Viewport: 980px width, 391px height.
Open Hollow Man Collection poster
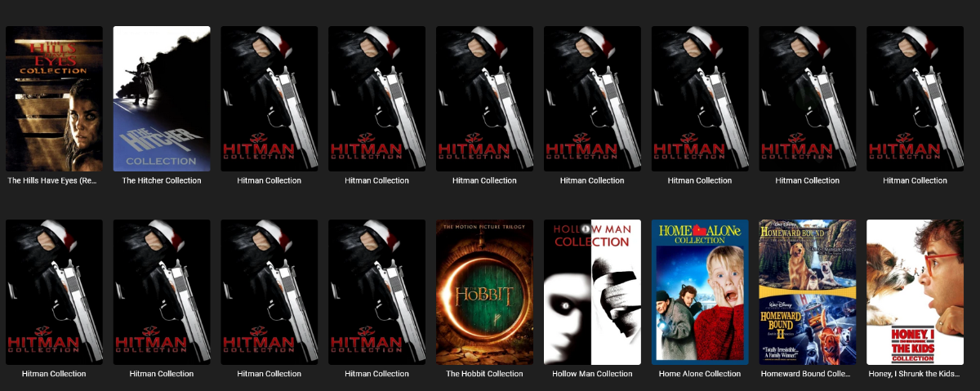click(592, 292)
